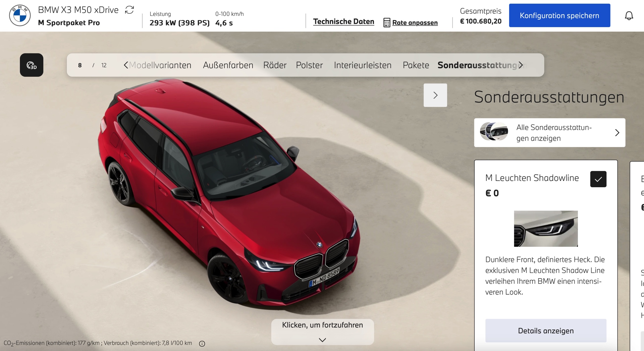This screenshot has height=351, width=644.
Task: Click Details anzeigen for M Leuchten
Action: (x=545, y=331)
